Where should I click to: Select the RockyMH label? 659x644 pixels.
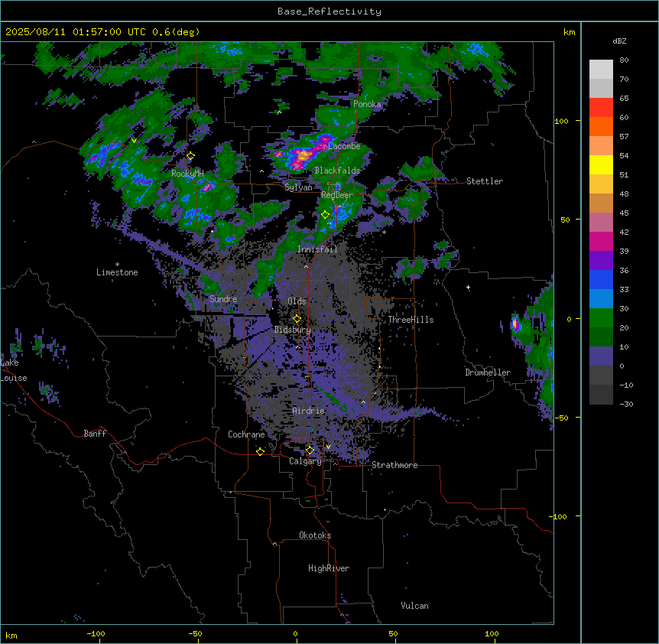187,173
